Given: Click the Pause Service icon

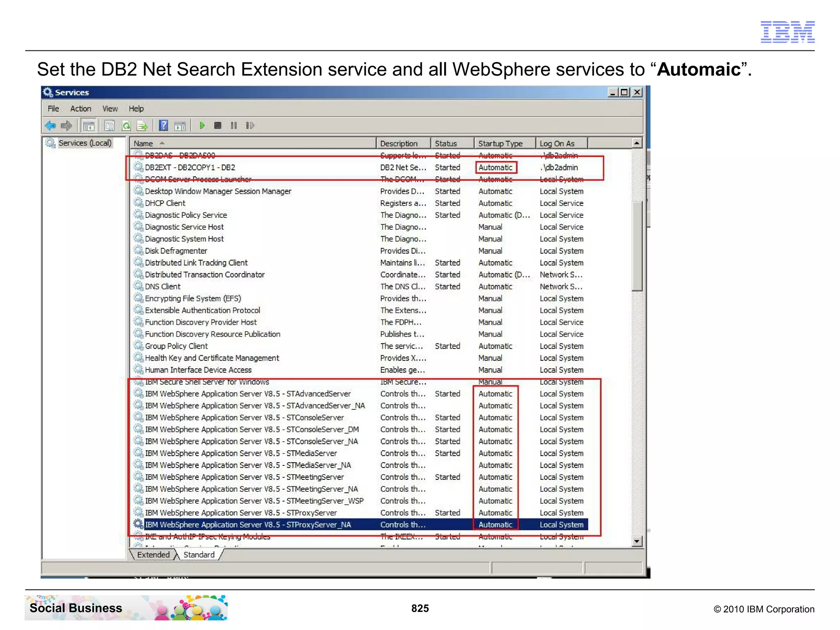Looking at the screenshot, I should click(x=234, y=126).
